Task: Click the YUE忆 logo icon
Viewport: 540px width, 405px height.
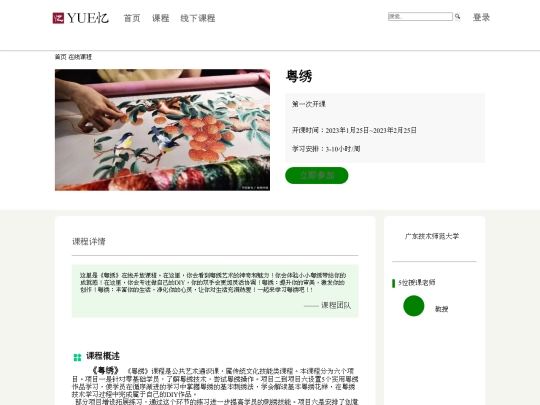Action: pos(58,18)
